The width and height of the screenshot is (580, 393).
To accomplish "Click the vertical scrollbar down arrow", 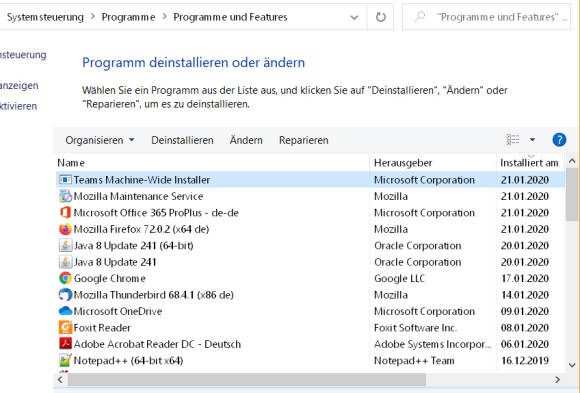I will 572,365.
